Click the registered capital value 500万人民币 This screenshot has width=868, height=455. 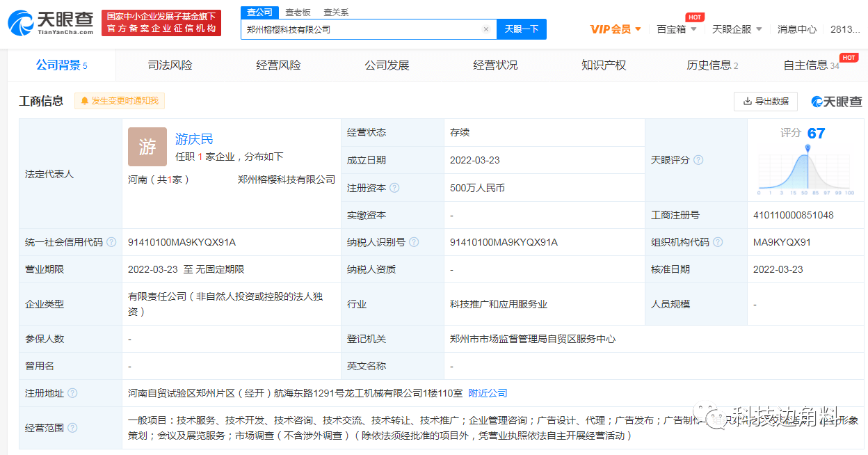tap(477, 188)
